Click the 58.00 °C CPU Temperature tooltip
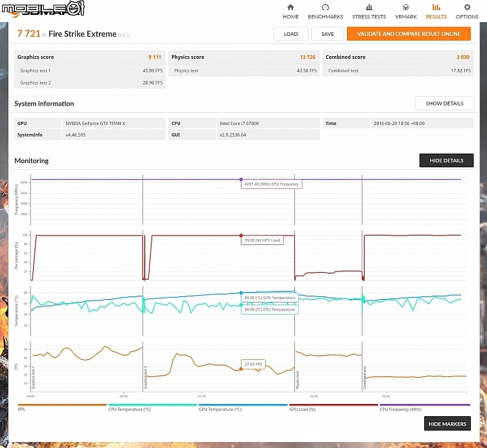This screenshot has height=448, width=487. pyautogui.click(x=270, y=309)
